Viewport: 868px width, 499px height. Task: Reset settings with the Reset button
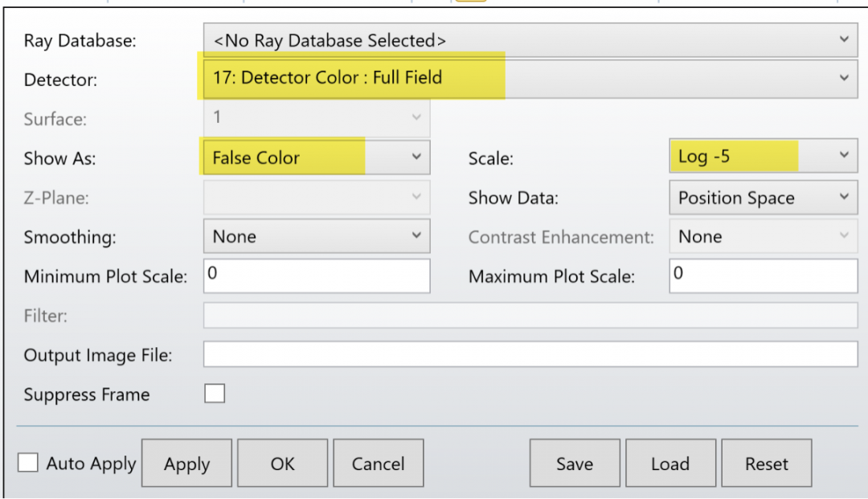[767, 463]
